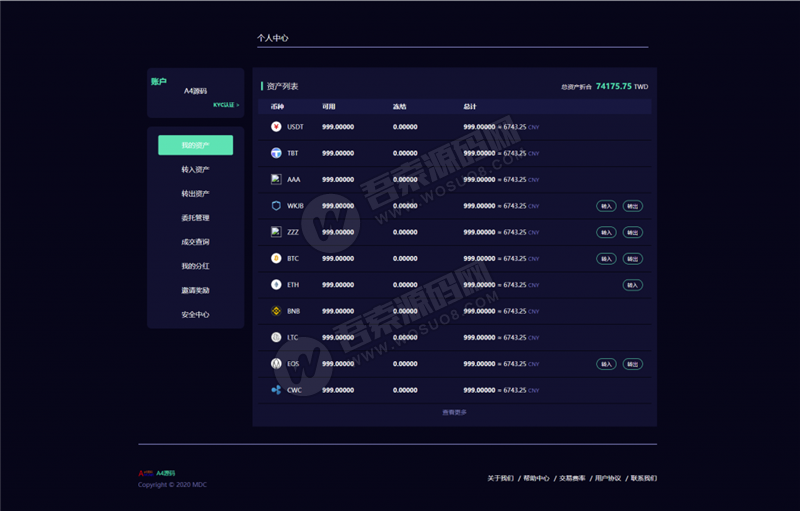The width and height of the screenshot is (800, 511).
Task: Click the 币种 column header
Action: (x=277, y=107)
